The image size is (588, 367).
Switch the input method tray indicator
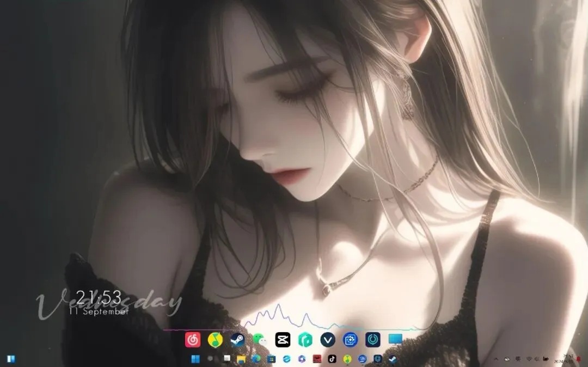tap(518, 359)
